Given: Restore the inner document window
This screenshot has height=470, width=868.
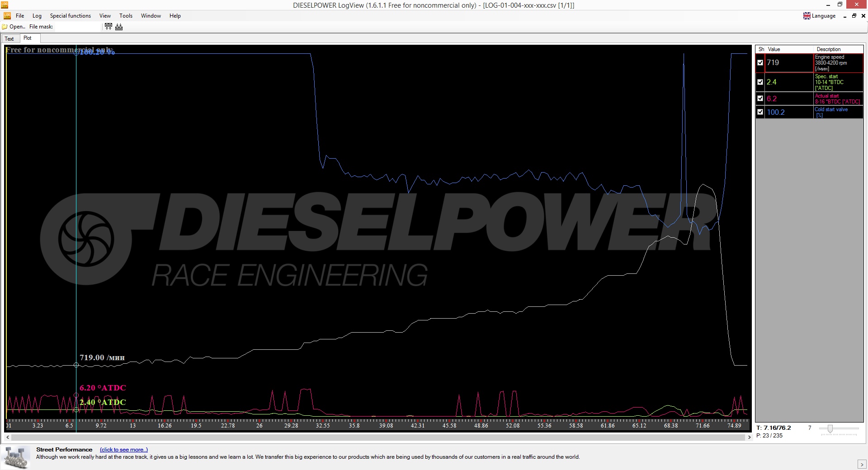Looking at the screenshot, I should pos(854,16).
